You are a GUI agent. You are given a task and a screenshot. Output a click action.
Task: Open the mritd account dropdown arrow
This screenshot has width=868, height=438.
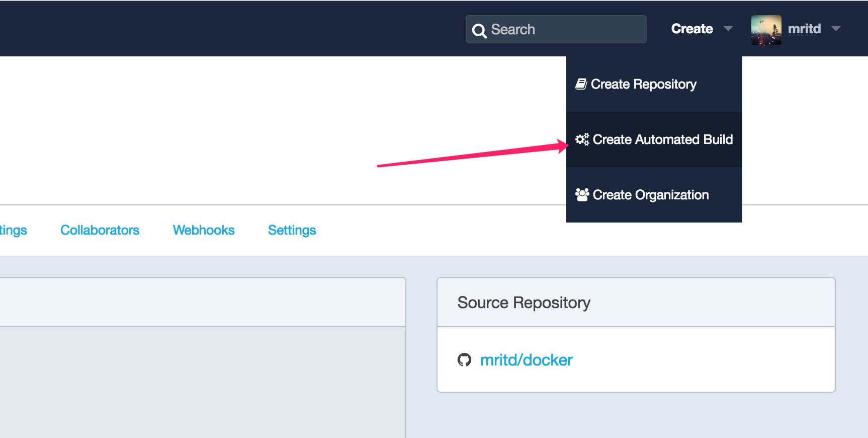[x=836, y=29]
